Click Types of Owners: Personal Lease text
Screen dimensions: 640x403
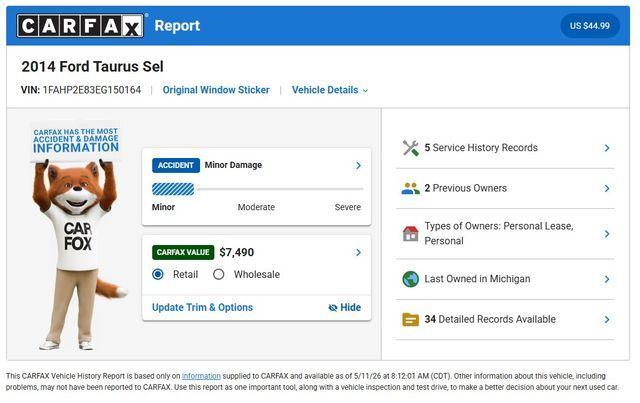click(499, 234)
